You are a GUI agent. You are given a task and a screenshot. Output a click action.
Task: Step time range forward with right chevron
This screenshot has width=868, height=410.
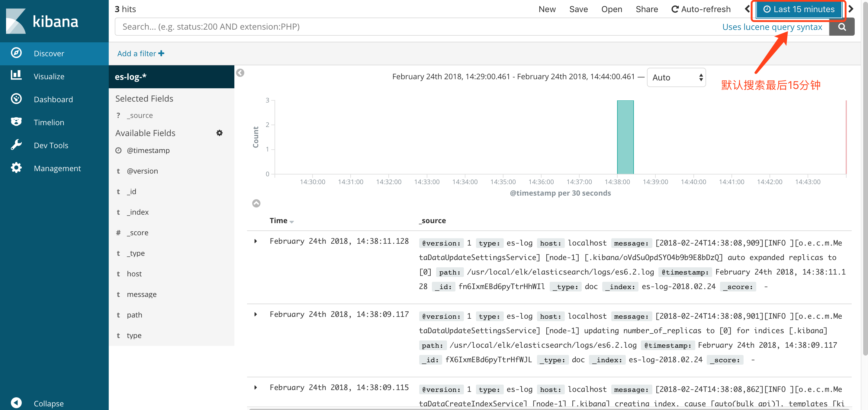click(850, 9)
